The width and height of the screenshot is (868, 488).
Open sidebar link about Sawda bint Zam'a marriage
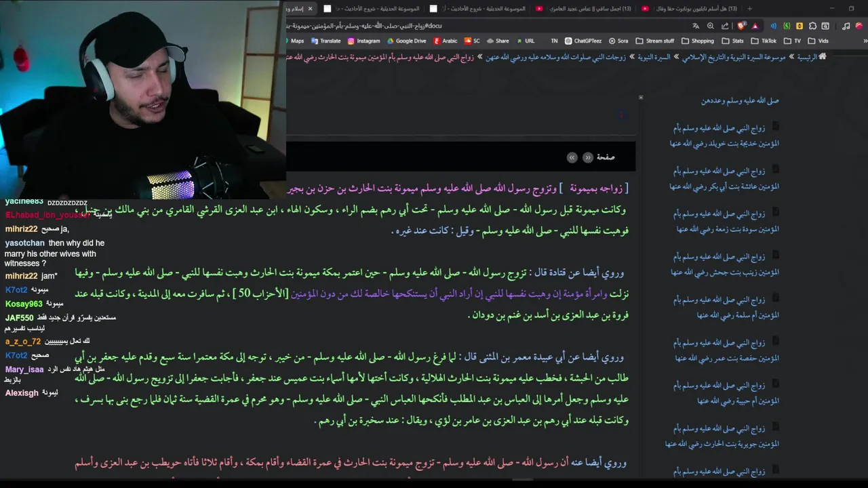pyautogui.click(x=728, y=221)
